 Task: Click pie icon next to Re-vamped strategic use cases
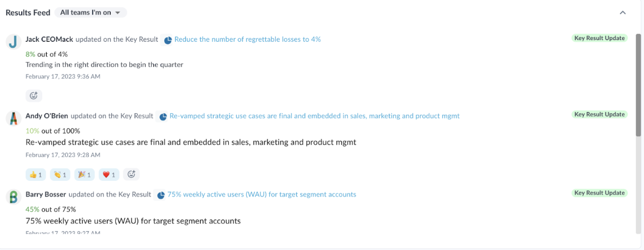[163, 117]
